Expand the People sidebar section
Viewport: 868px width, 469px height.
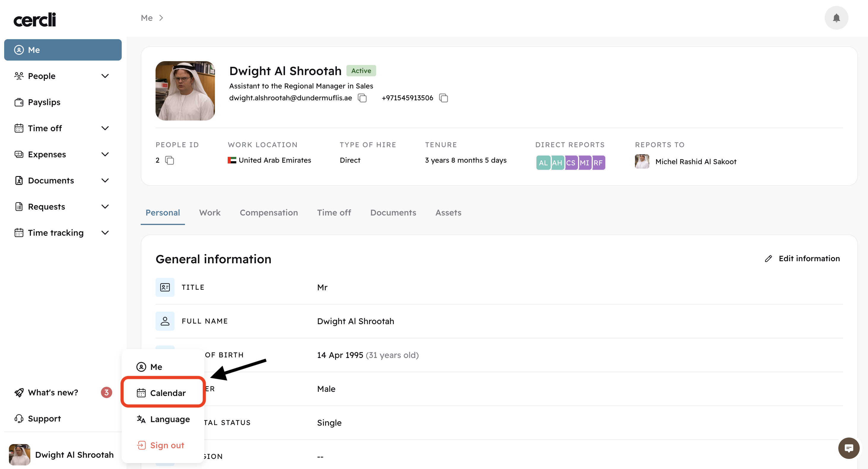pos(105,76)
